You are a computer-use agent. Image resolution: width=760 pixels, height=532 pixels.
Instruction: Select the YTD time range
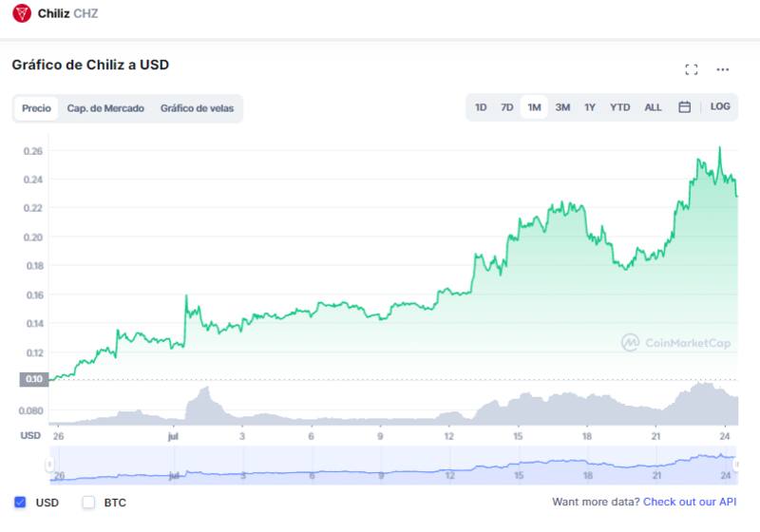pyautogui.click(x=619, y=107)
